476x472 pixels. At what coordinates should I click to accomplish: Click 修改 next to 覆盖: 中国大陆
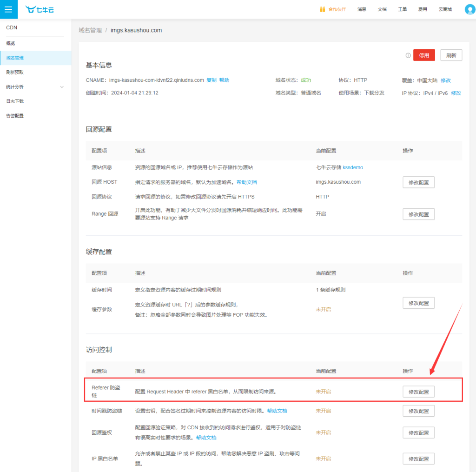tap(446, 80)
